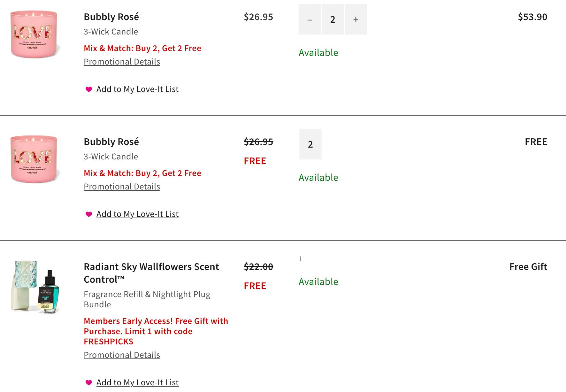Add first Bubbly Rosé to Love-It List
566x392 pixels.
[137, 89]
